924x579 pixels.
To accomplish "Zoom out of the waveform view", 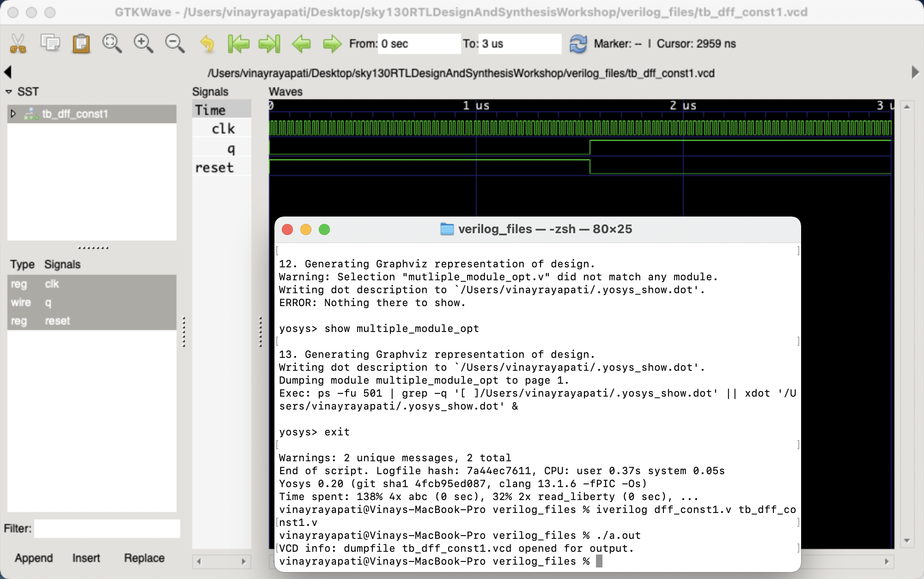I will [x=174, y=43].
